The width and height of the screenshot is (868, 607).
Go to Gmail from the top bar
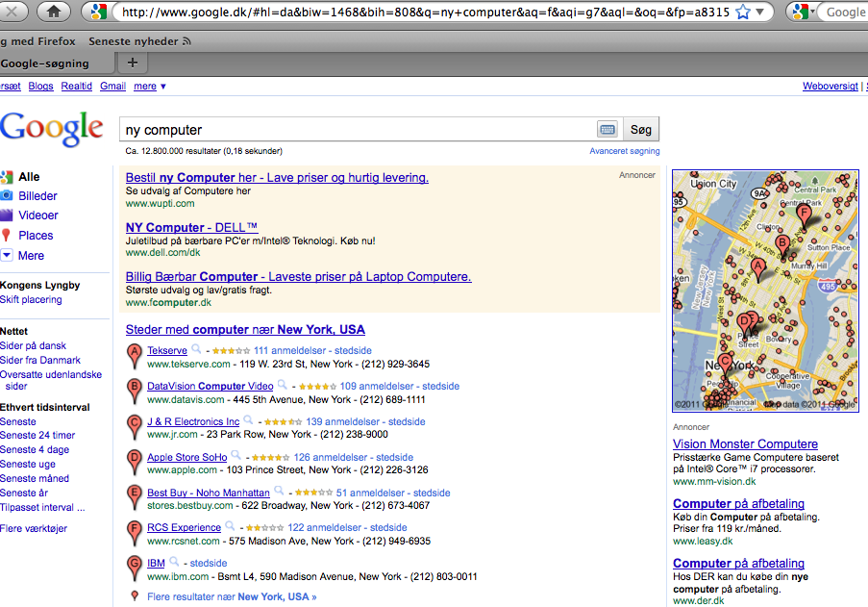pos(112,86)
